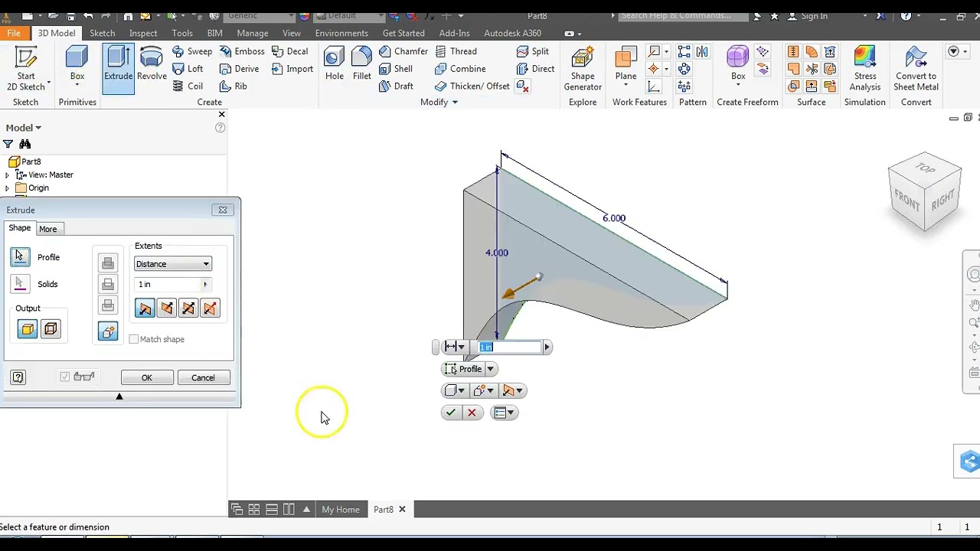This screenshot has height=551, width=980.
Task: Set output to Surface in Extrude dialog
Action: pyautogui.click(x=51, y=329)
